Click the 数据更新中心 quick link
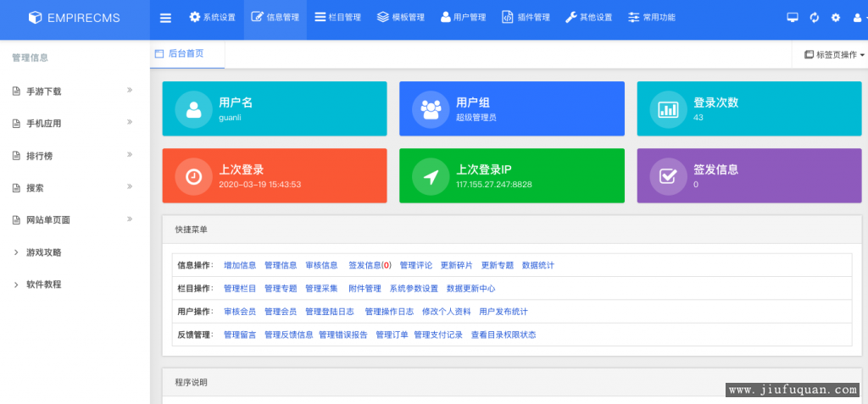The width and height of the screenshot is (868, 404). 471,288
